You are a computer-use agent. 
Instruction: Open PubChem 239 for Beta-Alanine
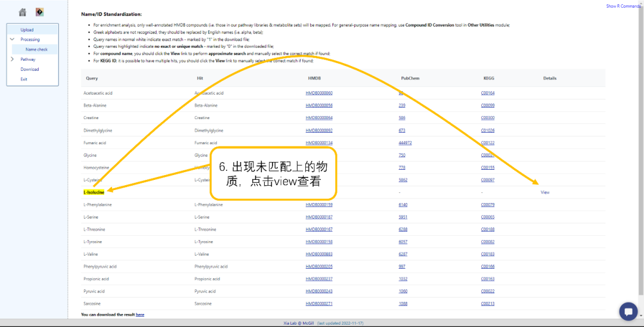tap(402, 105)
